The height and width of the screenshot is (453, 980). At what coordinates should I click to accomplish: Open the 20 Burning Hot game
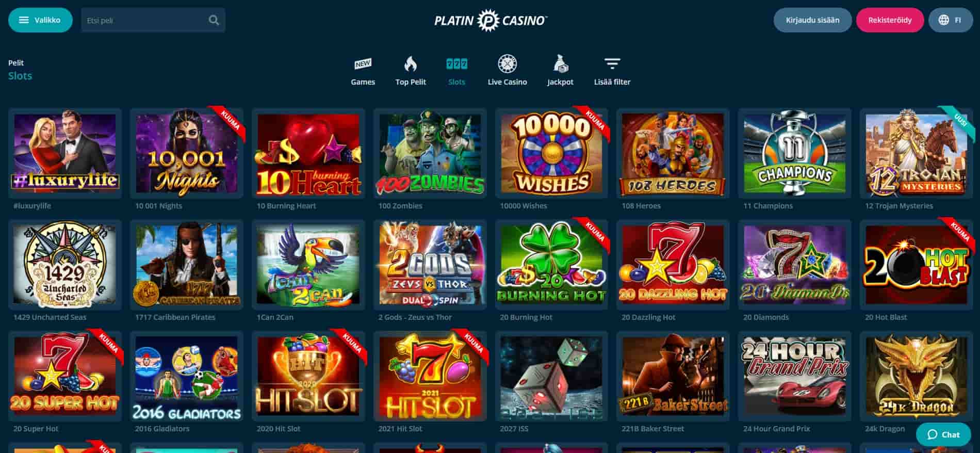tap(551, 265)
